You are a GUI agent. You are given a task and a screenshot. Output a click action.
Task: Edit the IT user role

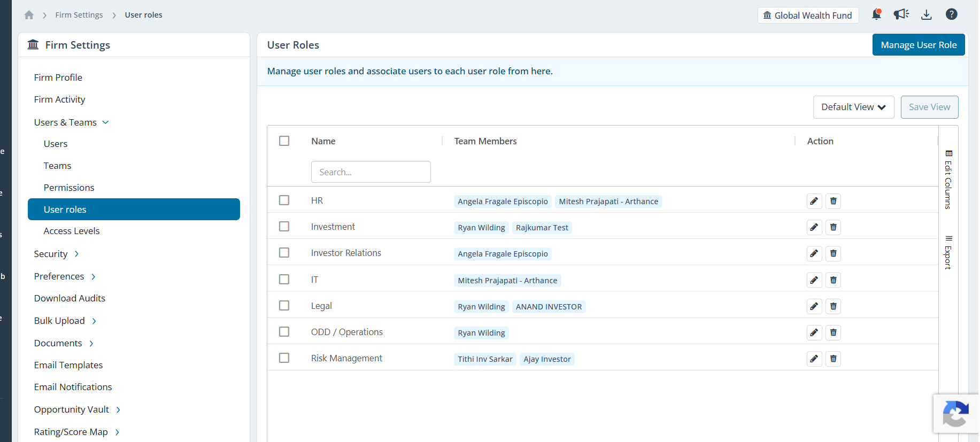tap(814, 280)
